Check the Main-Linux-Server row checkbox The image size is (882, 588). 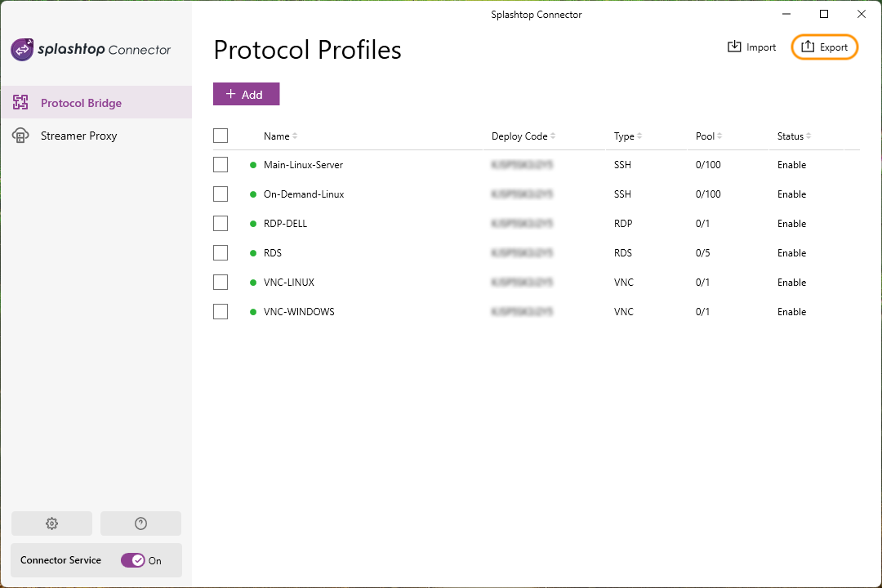click(220, 165)
